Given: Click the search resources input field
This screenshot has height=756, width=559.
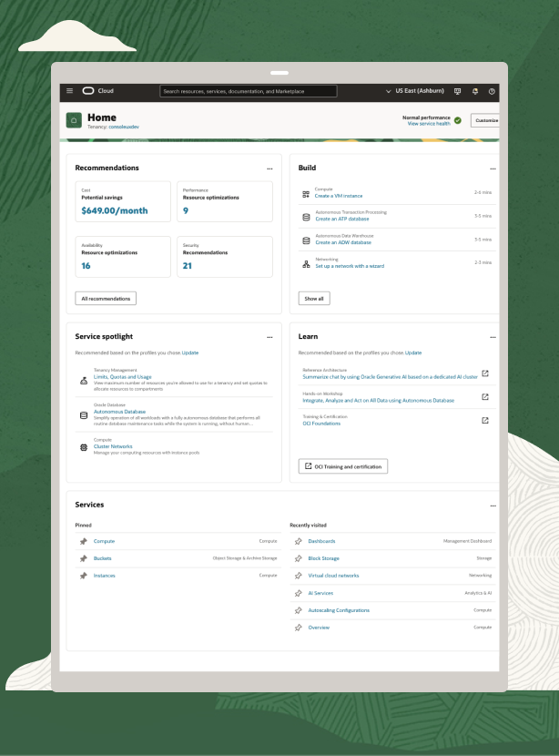Looking at the screenshot, I should point(249,91).
